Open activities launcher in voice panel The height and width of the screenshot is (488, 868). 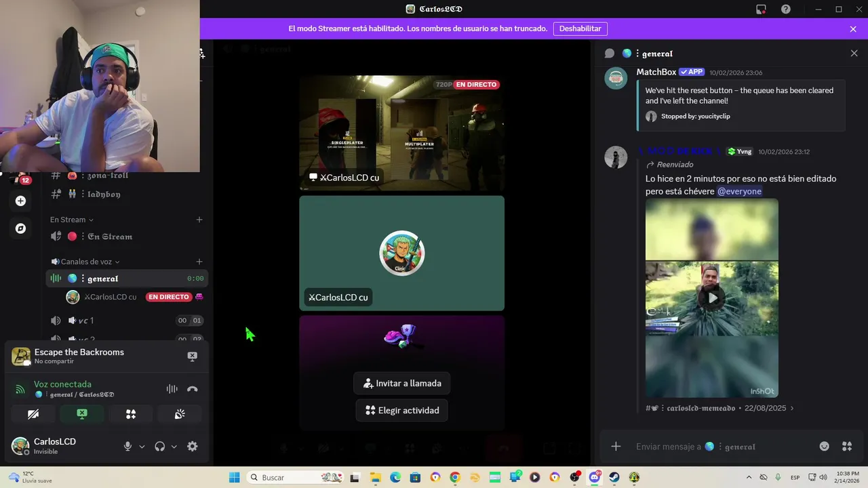(131, 414)
